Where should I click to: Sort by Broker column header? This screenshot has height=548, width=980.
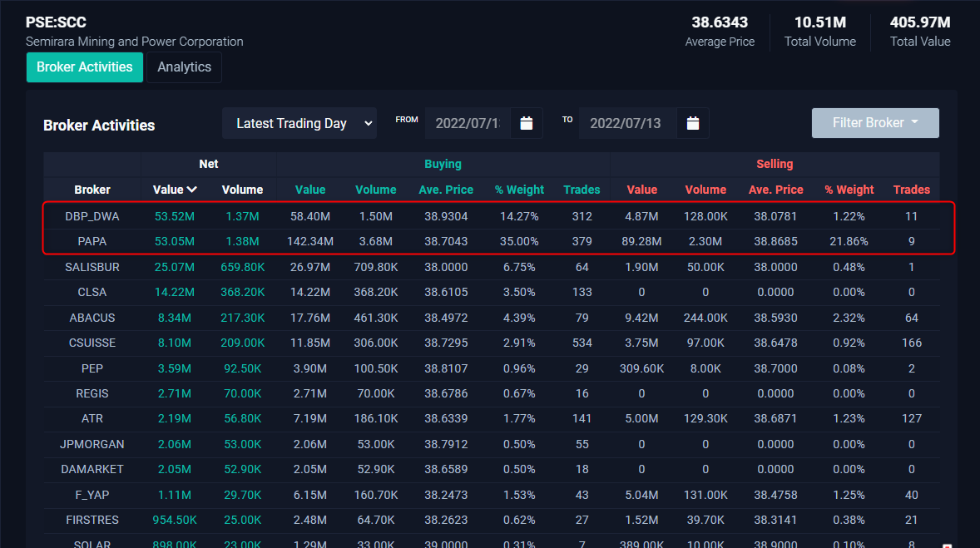[92, 190]
